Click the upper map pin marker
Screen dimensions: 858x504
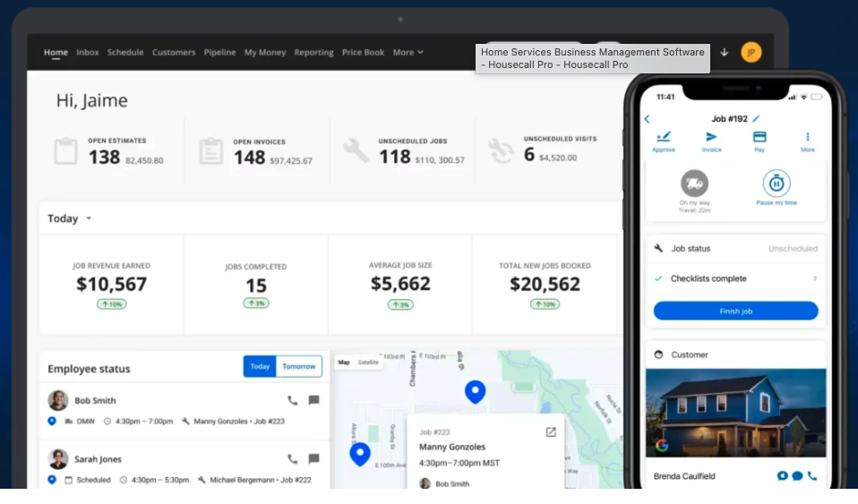tap(475, 392)
